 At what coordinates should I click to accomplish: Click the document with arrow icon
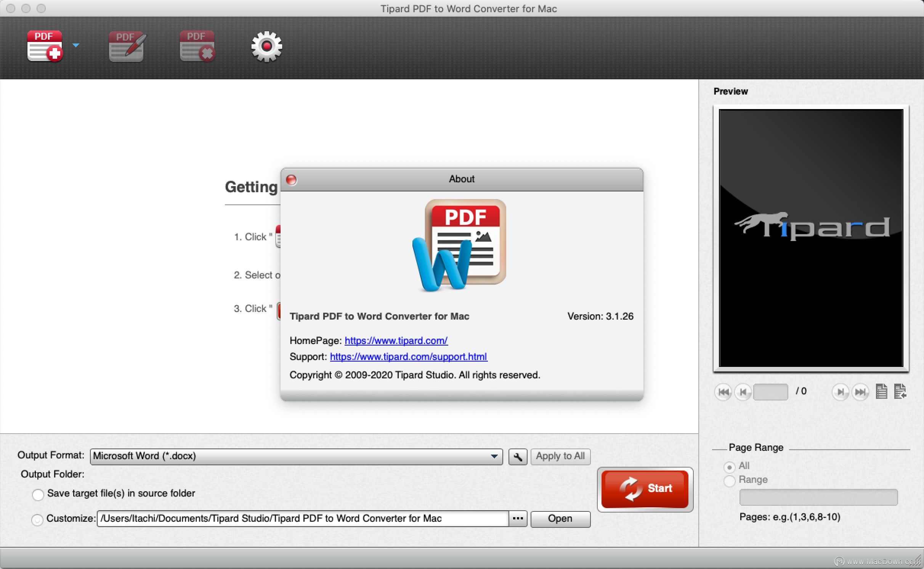(900, 391)
